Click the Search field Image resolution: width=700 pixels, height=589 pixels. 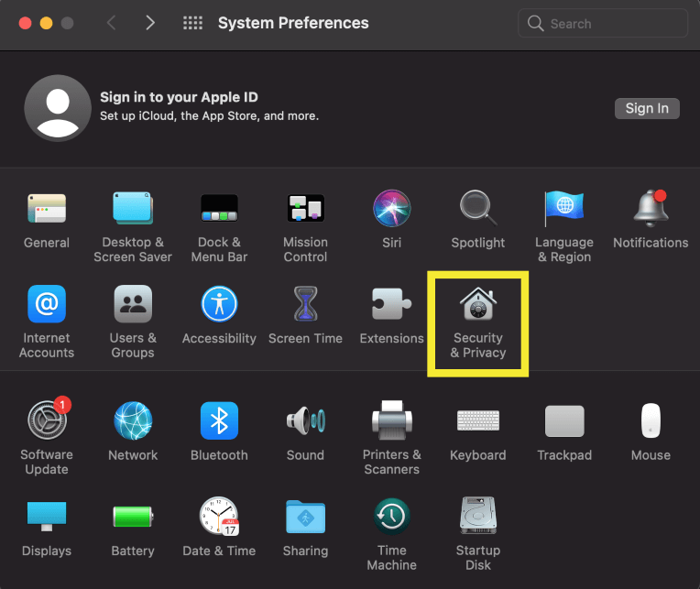(x=603, y=23)
